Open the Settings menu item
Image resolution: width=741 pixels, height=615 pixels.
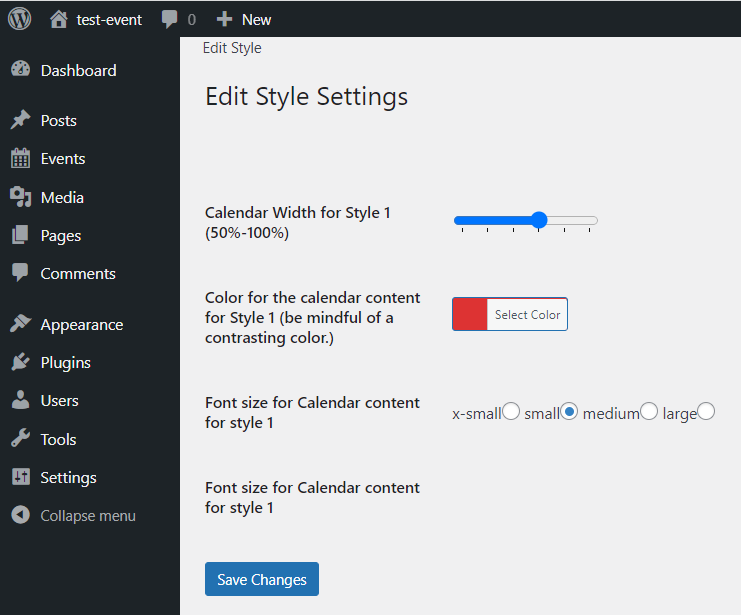69,477
